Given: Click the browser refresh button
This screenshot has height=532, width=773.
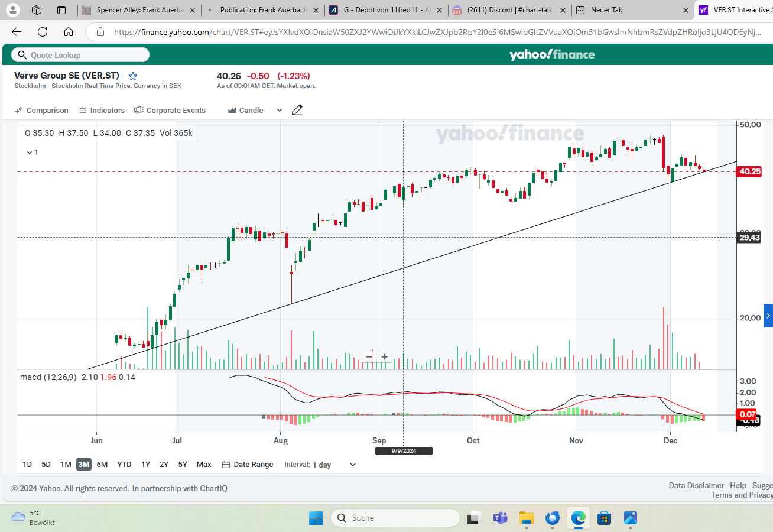Looking at the screenshot, I should tap(43, 32).
